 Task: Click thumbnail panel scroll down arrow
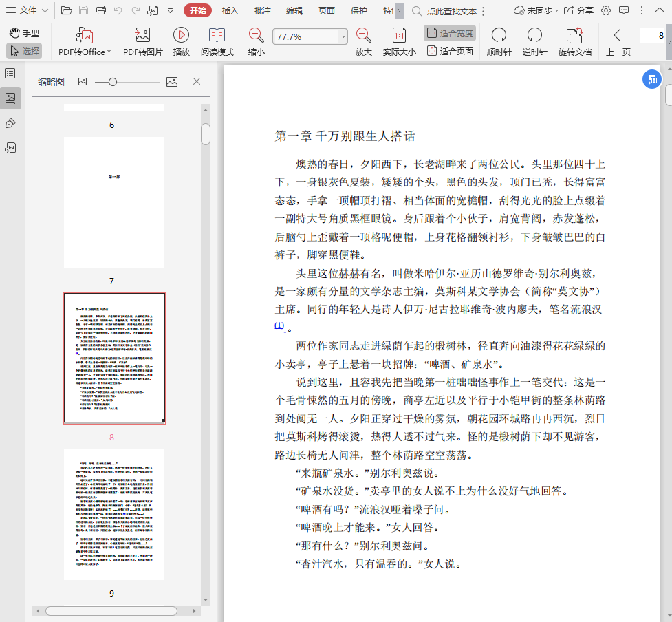(206, 599)
